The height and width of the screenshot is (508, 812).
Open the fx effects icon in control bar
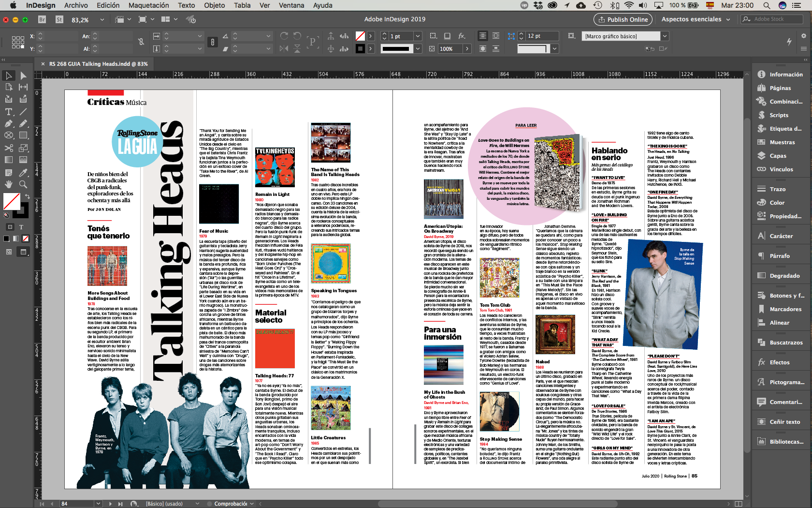[x=462, y=36]
